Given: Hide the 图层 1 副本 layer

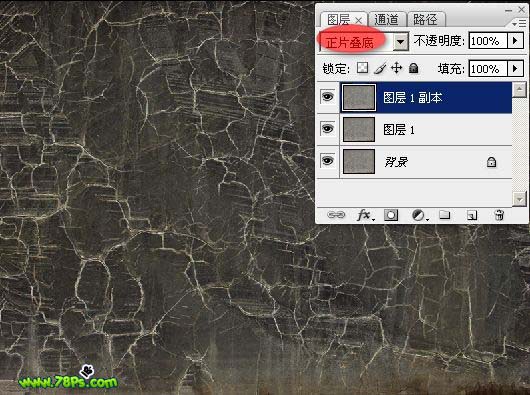Looking at the screenshot, I should click(x=327, y=97).
